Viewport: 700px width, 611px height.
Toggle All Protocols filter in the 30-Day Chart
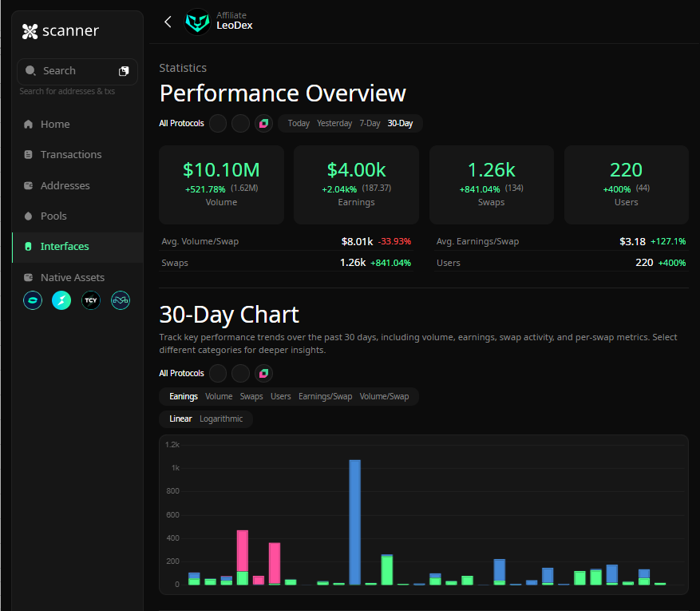pos(181,373)
